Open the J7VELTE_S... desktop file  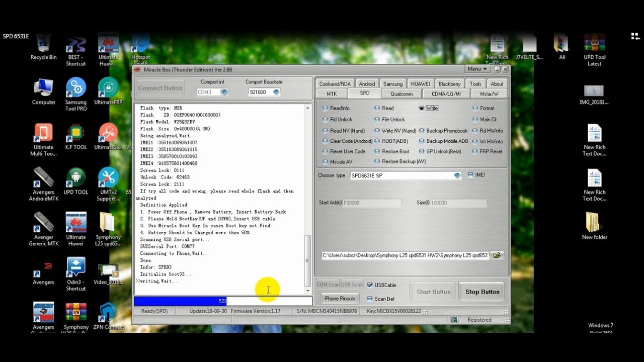pos(529,47)
